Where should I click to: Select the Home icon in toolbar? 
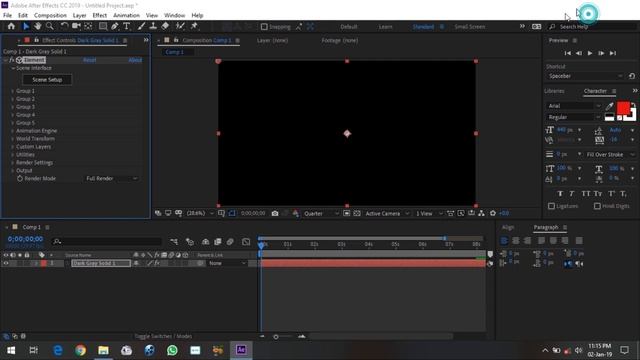(11, 26)
